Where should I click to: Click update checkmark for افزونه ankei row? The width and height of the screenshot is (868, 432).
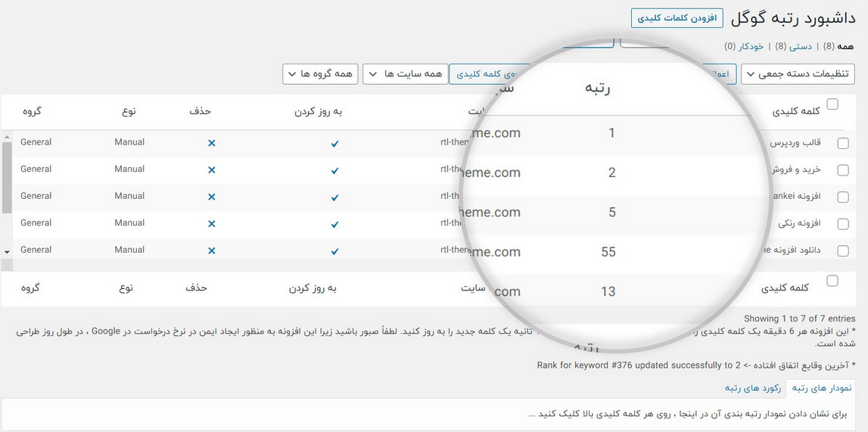334,197
